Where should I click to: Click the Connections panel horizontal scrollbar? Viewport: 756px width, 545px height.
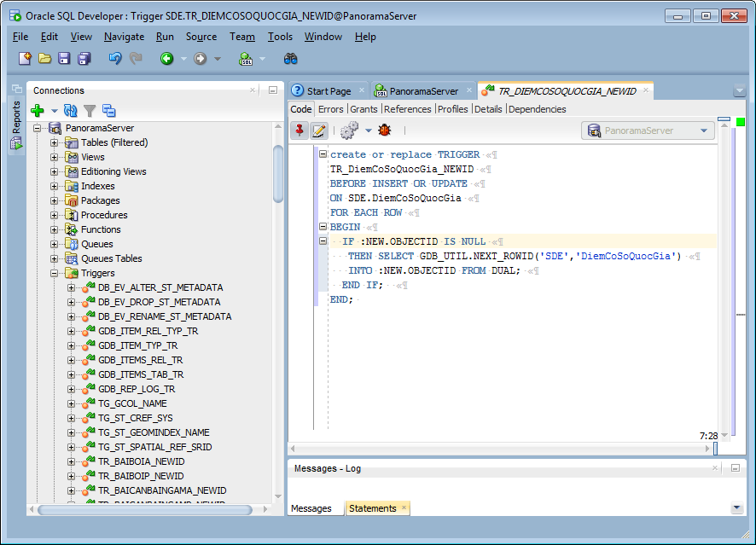145,509
